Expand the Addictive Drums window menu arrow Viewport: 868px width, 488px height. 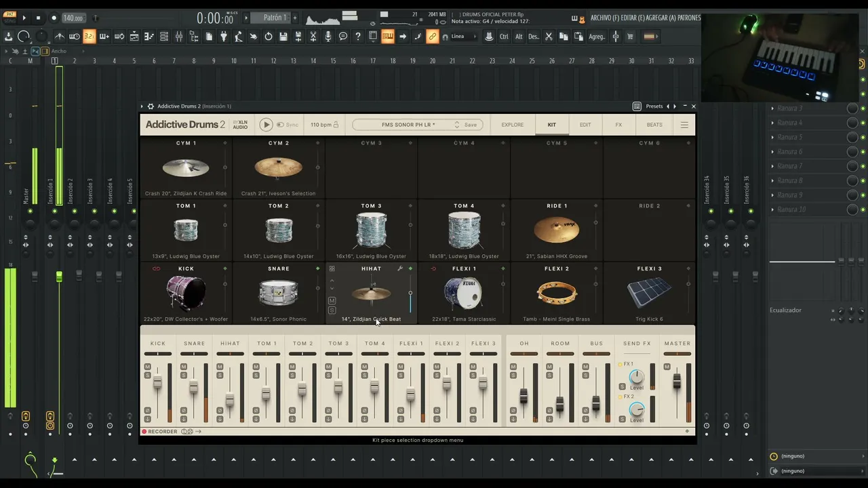[142, 106]
